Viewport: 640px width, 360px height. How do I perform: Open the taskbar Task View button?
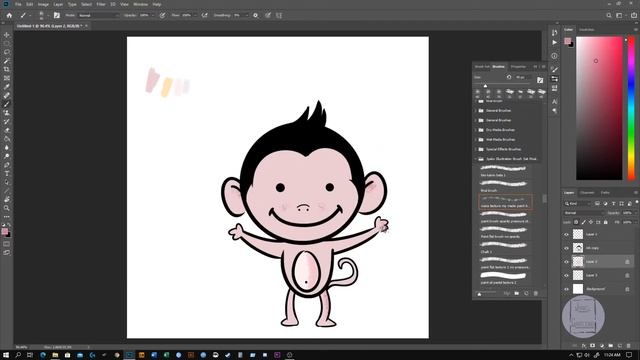point(30,355)
